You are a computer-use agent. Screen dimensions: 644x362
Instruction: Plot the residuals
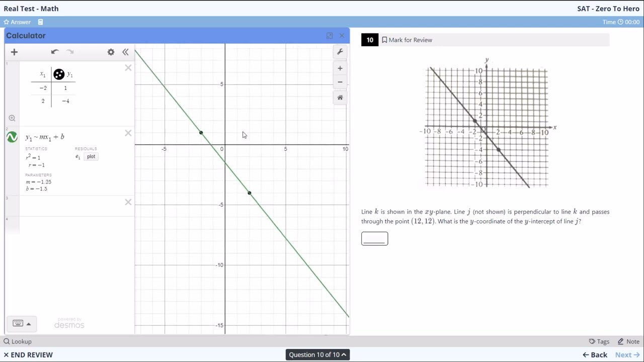tap(91, 156)
